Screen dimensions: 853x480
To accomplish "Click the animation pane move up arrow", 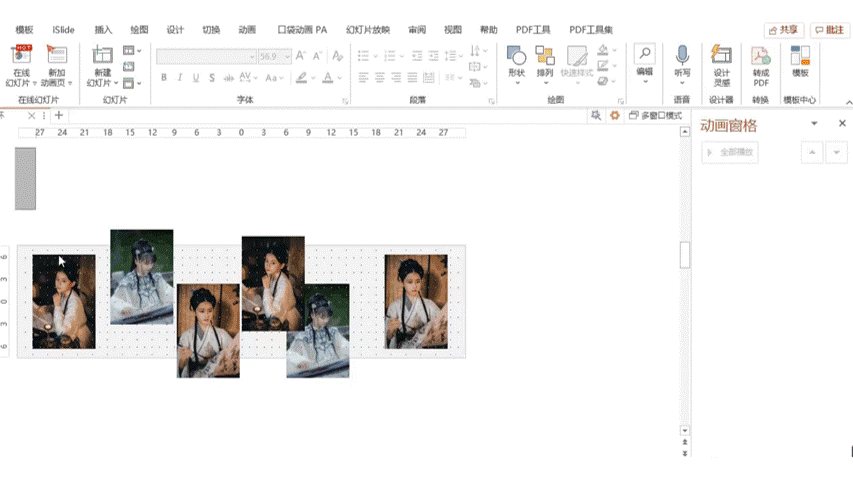I will point(812,152).
